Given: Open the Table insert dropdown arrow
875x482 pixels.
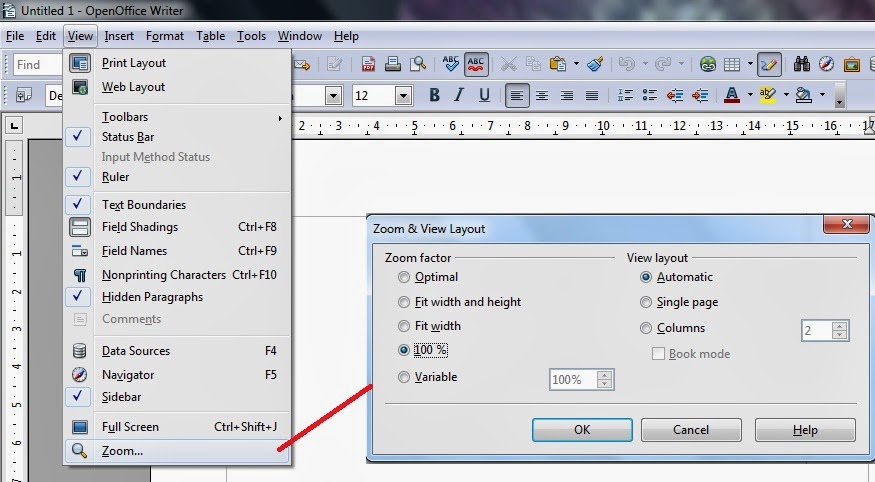Looking at the screenshot, I should [x=750, y=64].
